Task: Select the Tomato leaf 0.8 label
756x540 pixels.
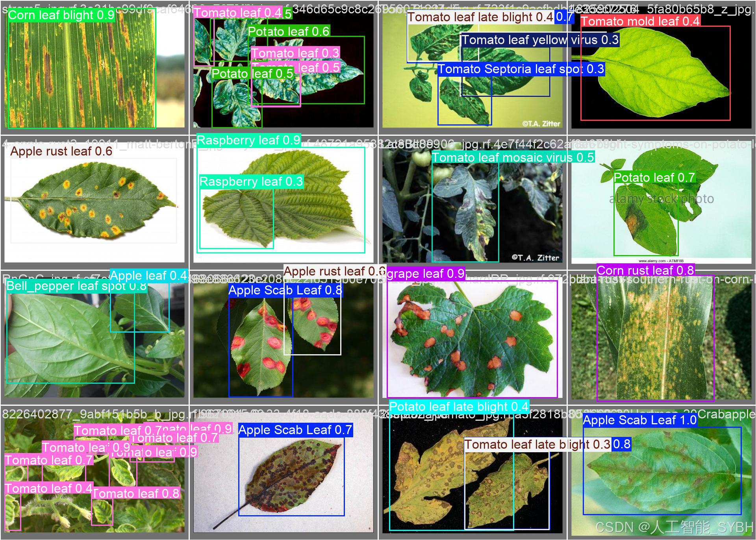Action: click(x=136, y=493)
